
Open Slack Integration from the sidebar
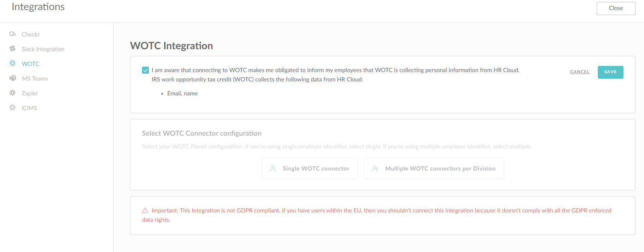43,49
